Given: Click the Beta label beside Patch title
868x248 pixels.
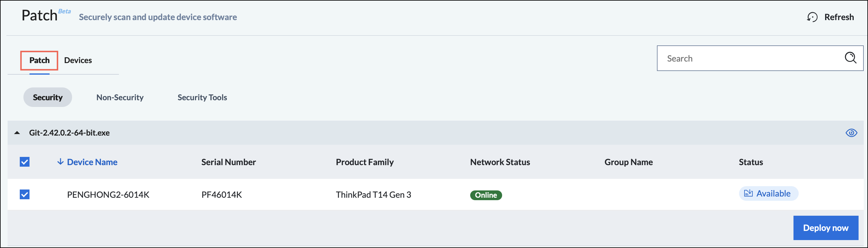Looking at the screenshot, I should click(64, 11).
